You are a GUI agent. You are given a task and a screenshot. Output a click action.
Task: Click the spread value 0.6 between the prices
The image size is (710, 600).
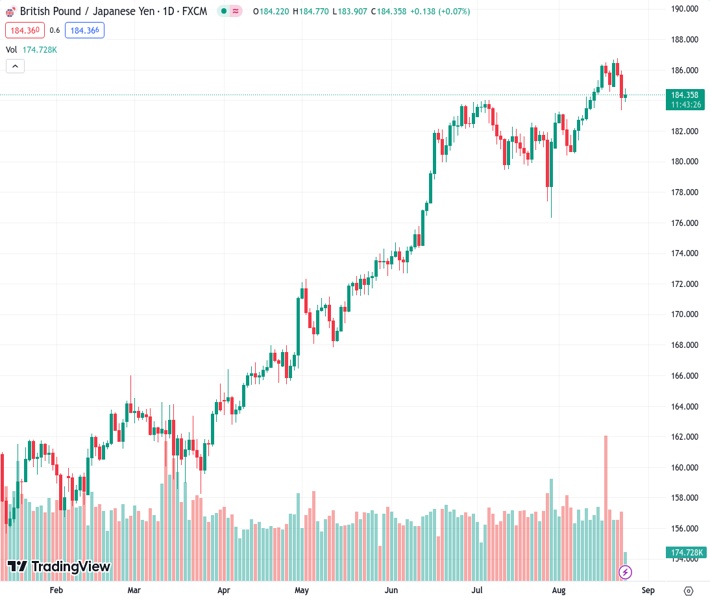[x=55, y=30]
